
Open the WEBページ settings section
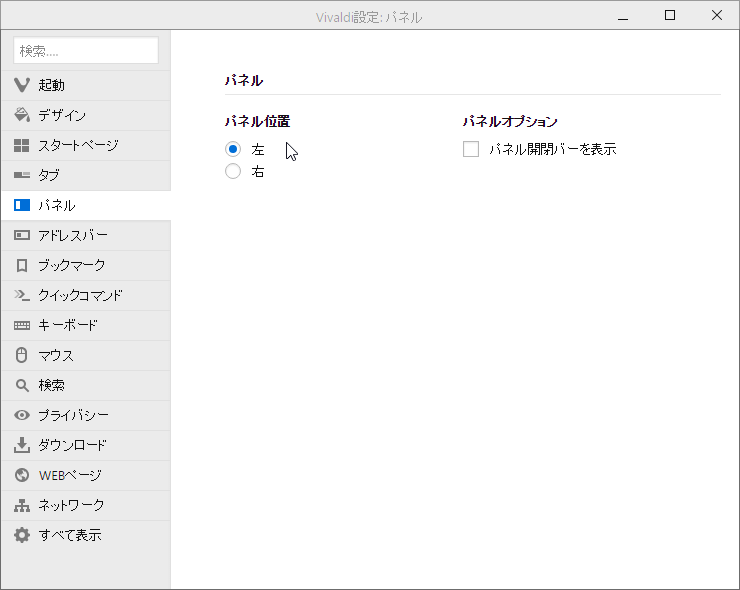click(x=86, y=475)
